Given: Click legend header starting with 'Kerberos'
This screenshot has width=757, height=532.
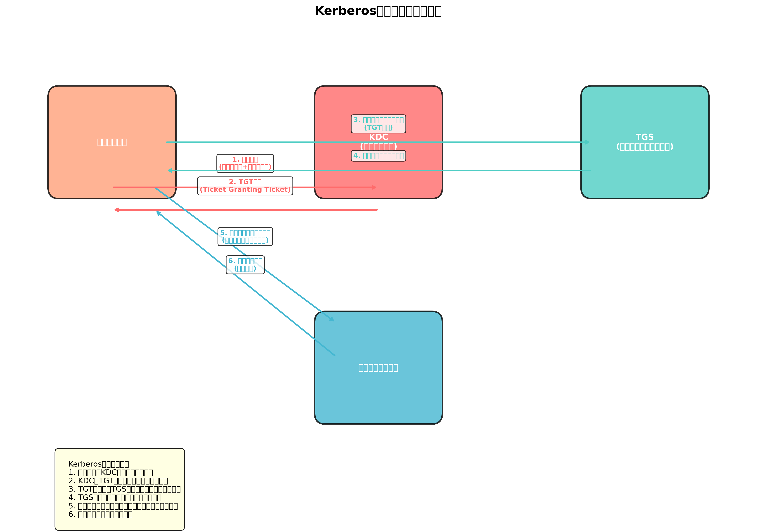Looking at the screenshot, I should pos(99,464).
